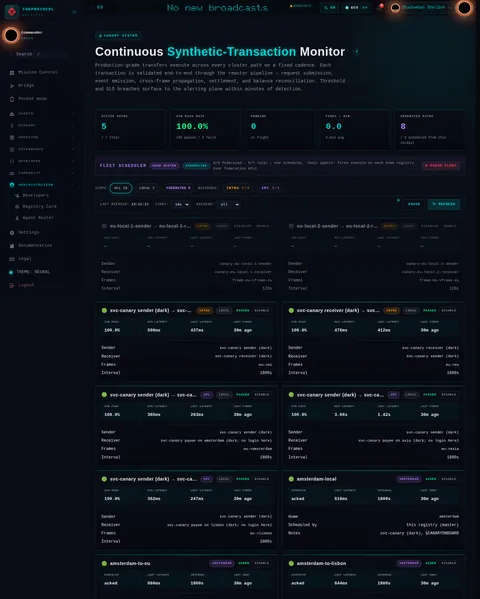Click the amsterdam-local green status dot
This screenshot has width=480, height=599.
[x=291, y=479]
